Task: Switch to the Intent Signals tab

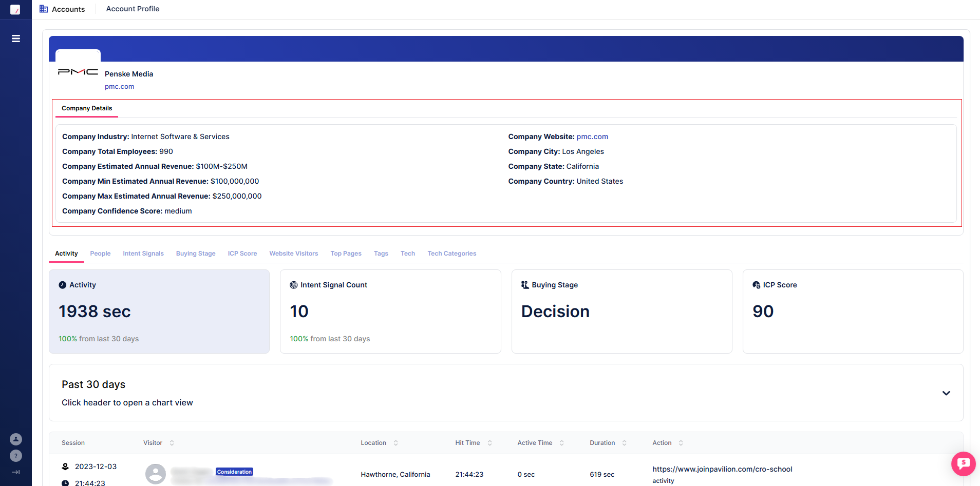Action: pyautogui.click(x=143, y=254)
